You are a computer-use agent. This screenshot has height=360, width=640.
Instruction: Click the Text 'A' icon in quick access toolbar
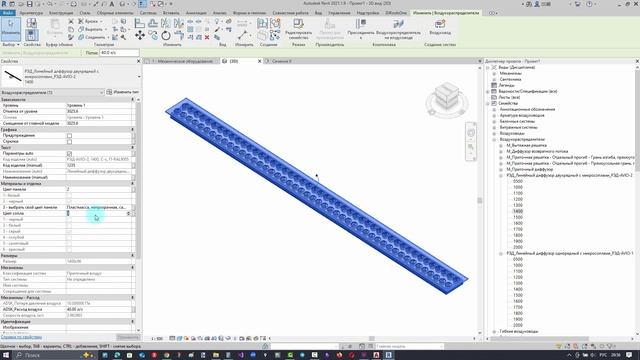point(111,4)
